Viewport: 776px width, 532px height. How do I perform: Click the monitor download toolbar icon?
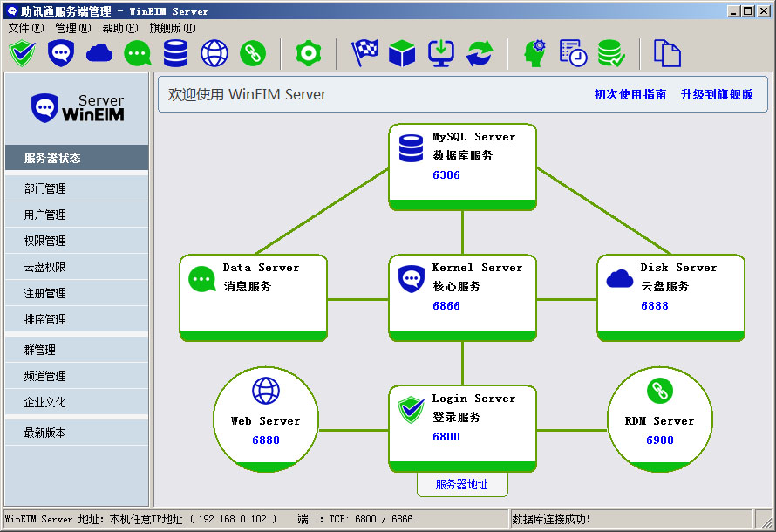[441, 53]
